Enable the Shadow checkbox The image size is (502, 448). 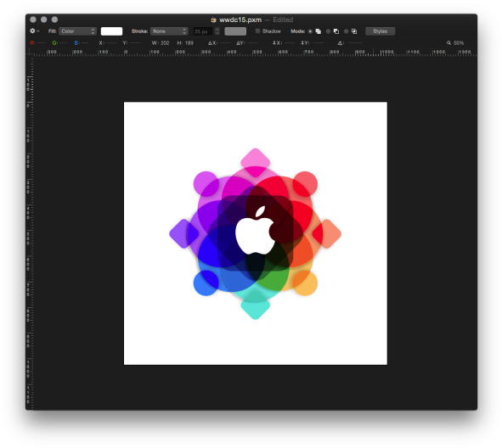[257, 31]
